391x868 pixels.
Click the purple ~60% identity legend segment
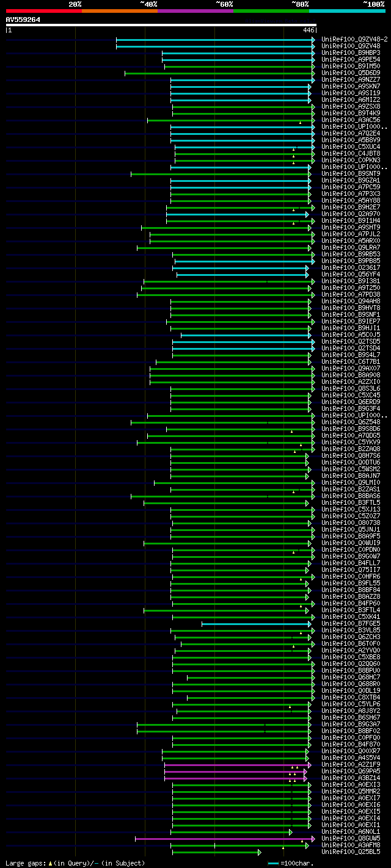point(195,10)
